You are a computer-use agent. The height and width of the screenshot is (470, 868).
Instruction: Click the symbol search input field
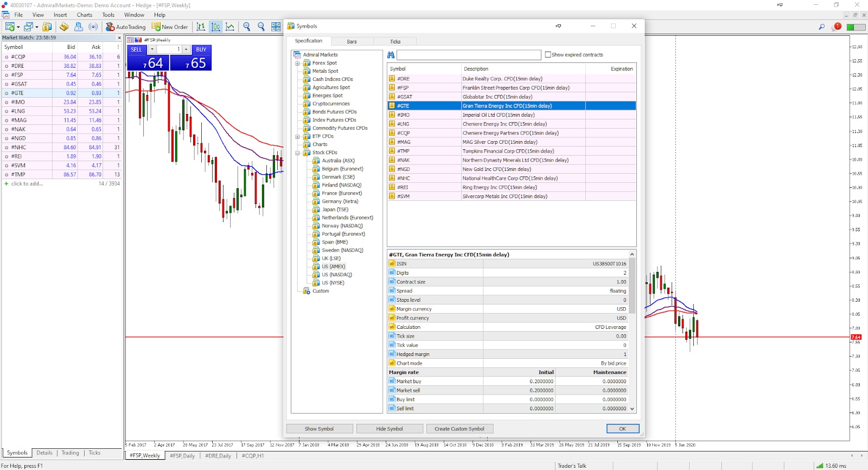(469, 55)
